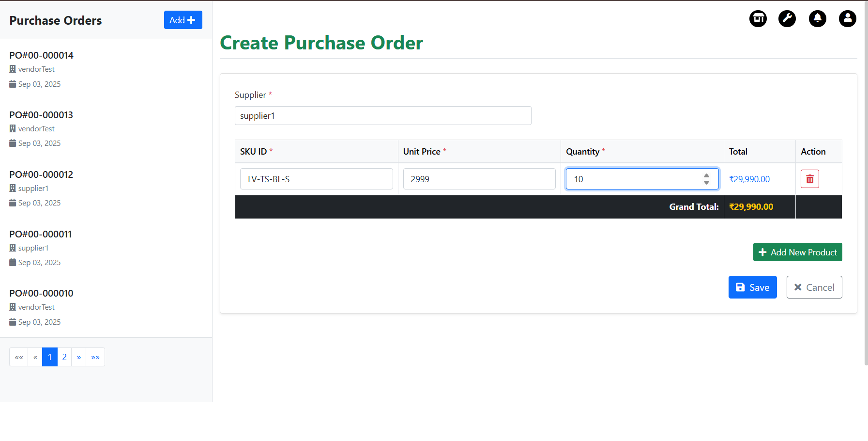Save the purchase order

click(x=752, y=287)
